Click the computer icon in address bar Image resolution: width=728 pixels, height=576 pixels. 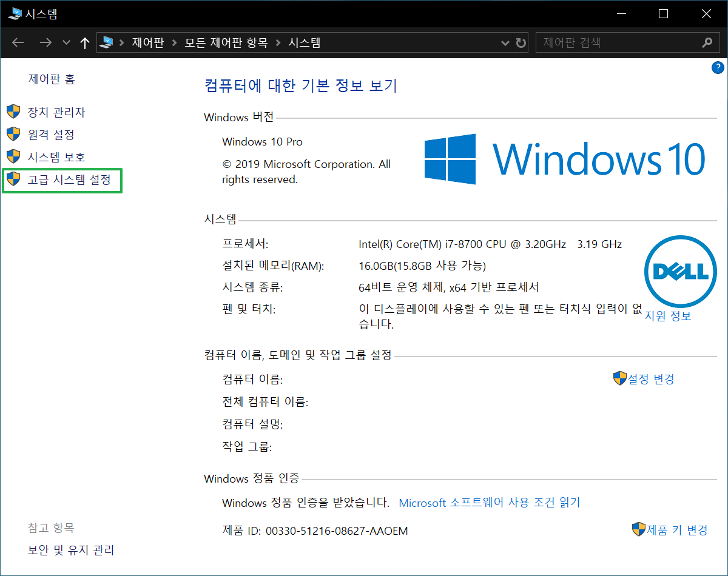pyautogui.click(x=106, y=42)
